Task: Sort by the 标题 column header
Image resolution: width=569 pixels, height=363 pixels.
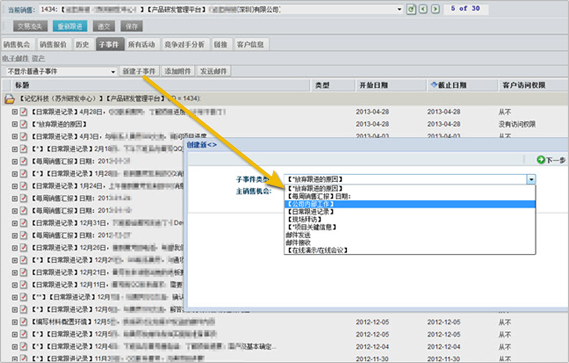Action: click(160, 85)
